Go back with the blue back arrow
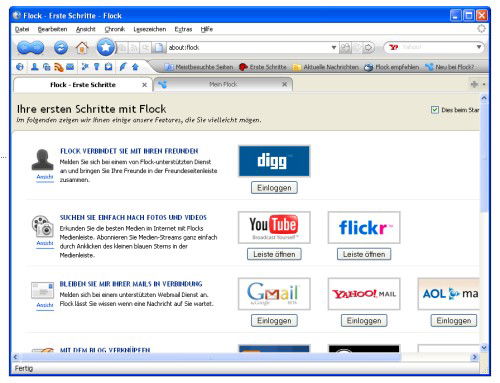 click(24, 48)
